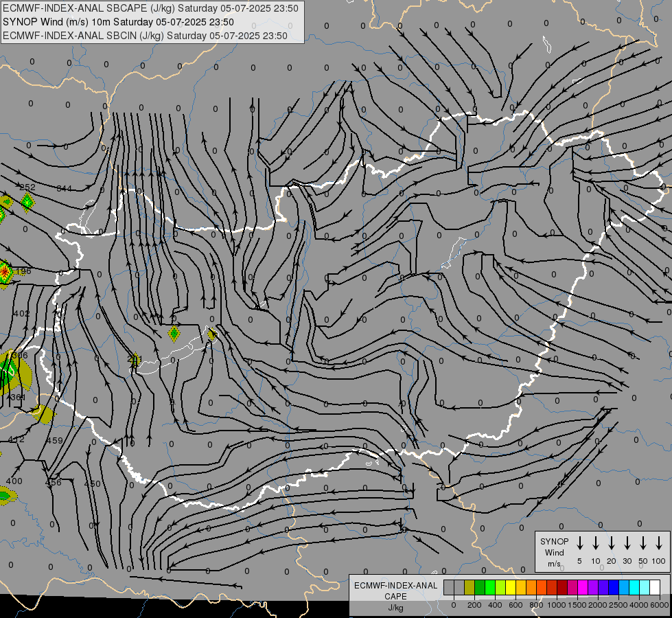
Task: Click the CAPE value 450 on map
Action: coord(92,484)
